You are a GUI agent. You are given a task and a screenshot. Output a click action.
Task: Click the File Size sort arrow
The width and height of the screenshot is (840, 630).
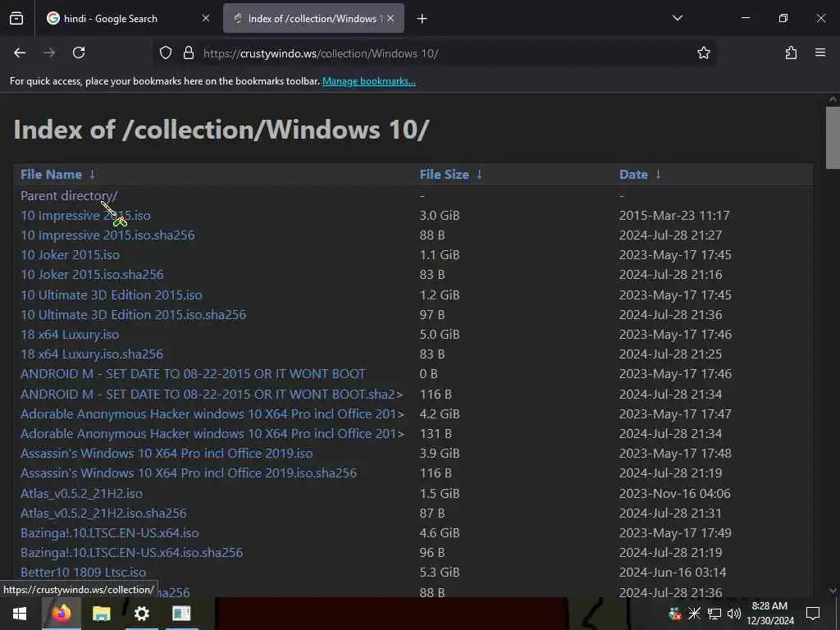(479, 175)
